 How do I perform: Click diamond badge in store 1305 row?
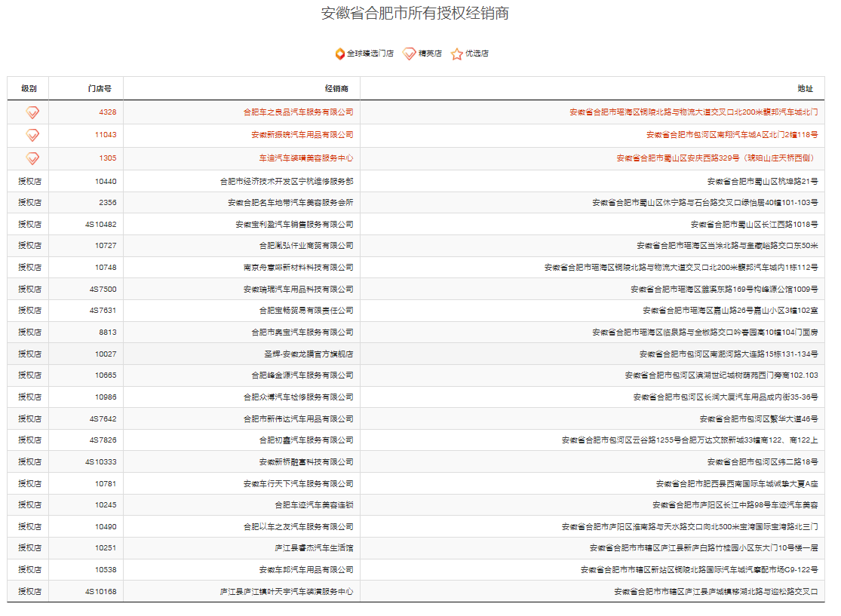tap(32, 158)
